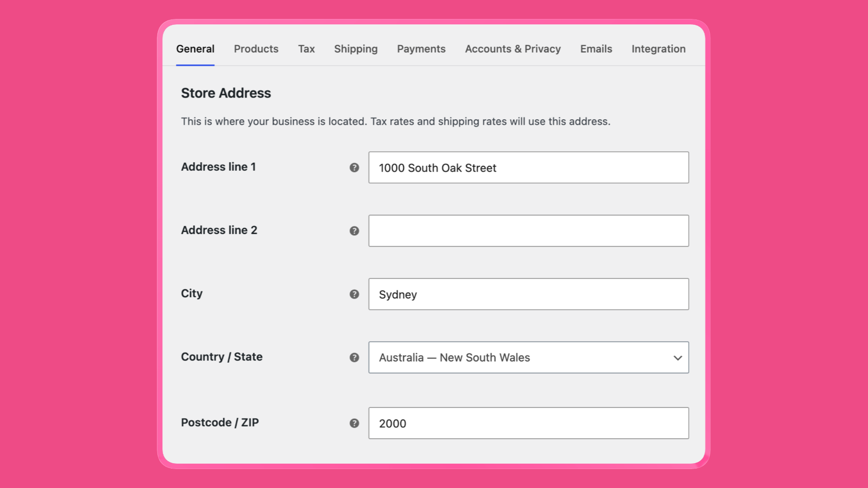
Task: Click the Address line 1 field
Action: click(x=528, y=168)
